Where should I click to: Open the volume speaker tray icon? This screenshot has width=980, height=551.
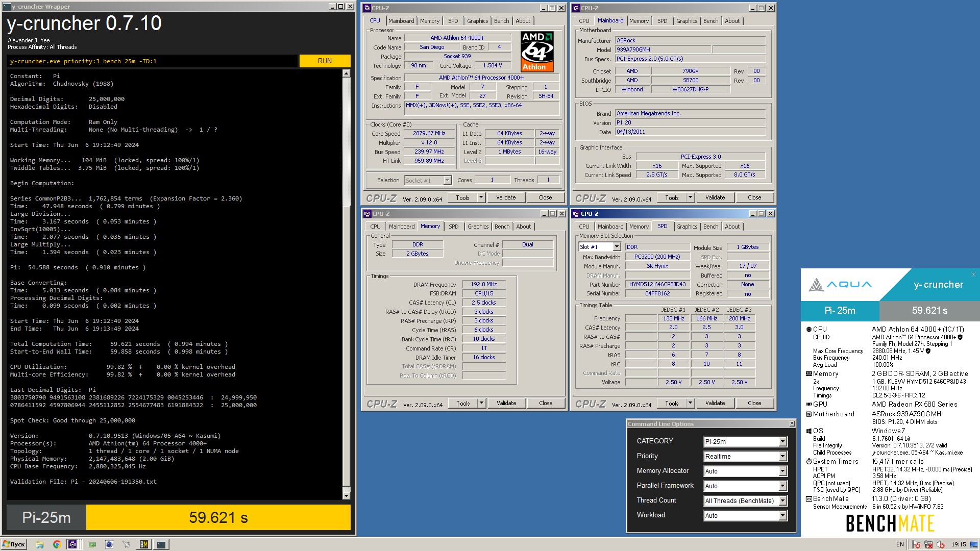click(x=941, y=544)
